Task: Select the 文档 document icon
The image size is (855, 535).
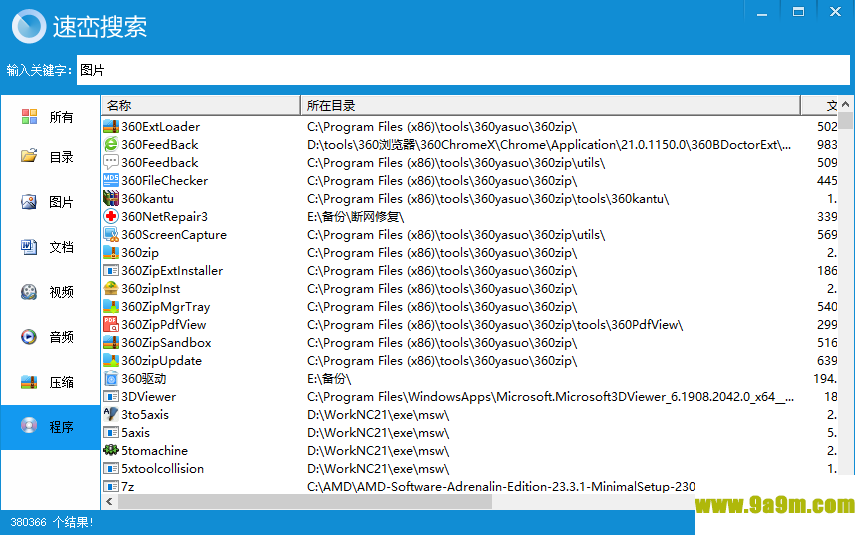Action: (29, 247)
